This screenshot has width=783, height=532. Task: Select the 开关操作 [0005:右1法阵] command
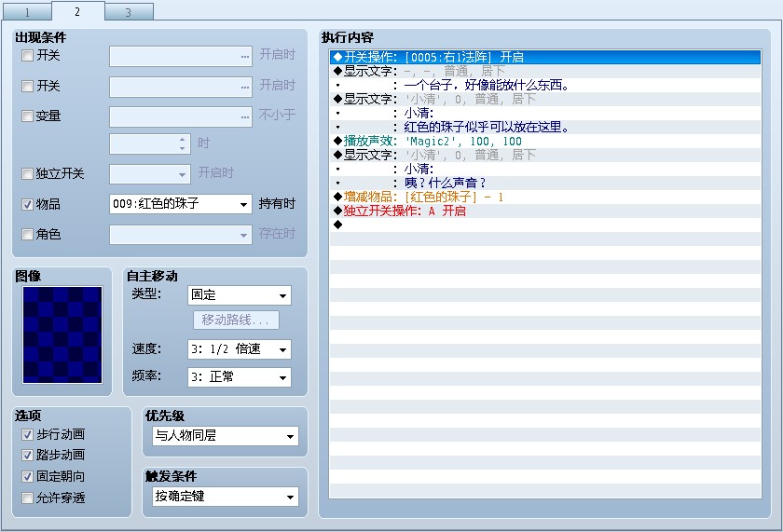545,57
